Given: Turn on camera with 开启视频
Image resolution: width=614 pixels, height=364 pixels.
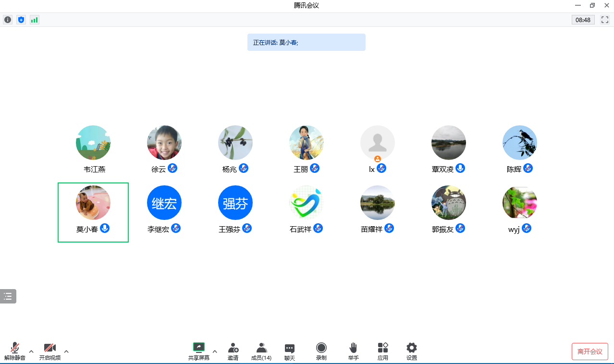Looking at the screenshot, I should tap(50, 352).
